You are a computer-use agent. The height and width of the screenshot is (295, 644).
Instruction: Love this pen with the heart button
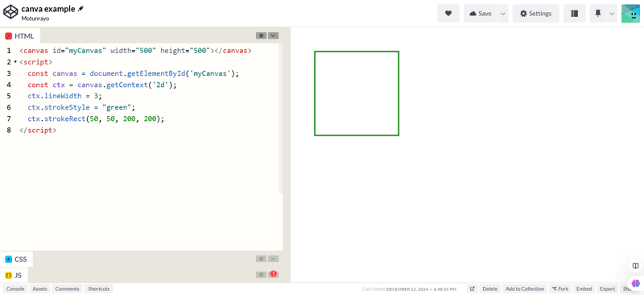(448, 14)
